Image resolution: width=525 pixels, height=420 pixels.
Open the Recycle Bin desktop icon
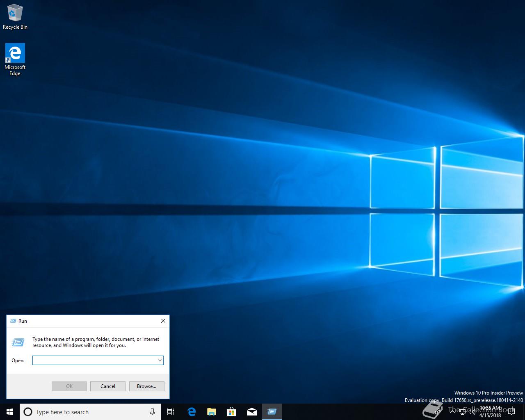(15, 17)
